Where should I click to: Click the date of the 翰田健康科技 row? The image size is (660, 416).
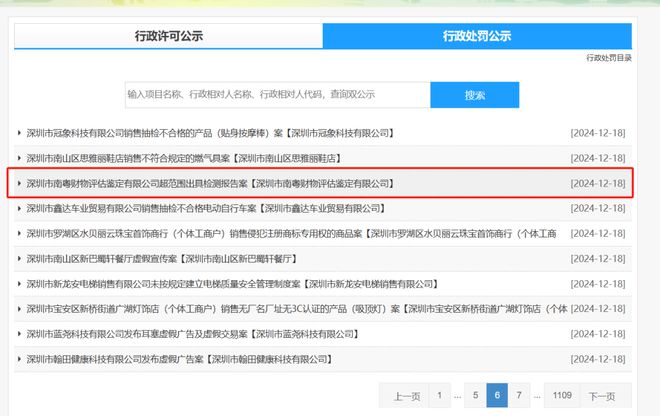(598, 359)
